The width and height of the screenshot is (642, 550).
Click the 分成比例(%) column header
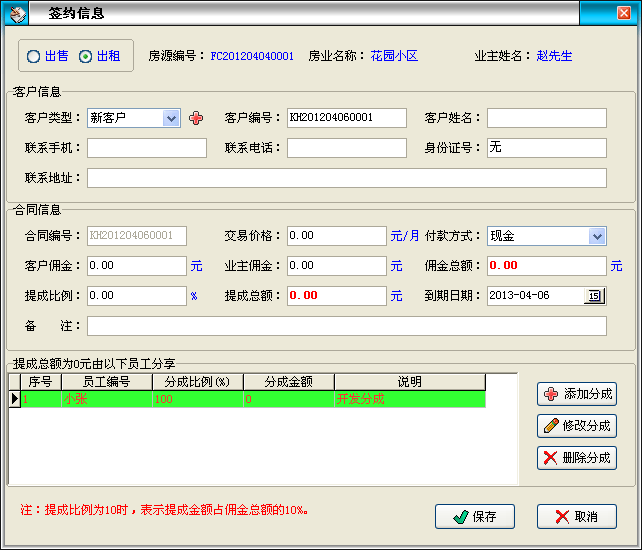pyautogui.click(x=197, y=382)
